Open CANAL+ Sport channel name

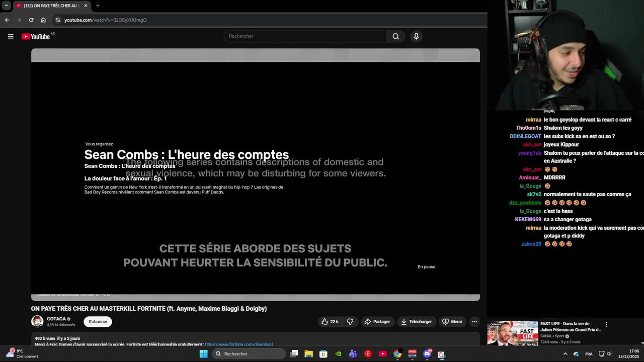tap(552, 336)
